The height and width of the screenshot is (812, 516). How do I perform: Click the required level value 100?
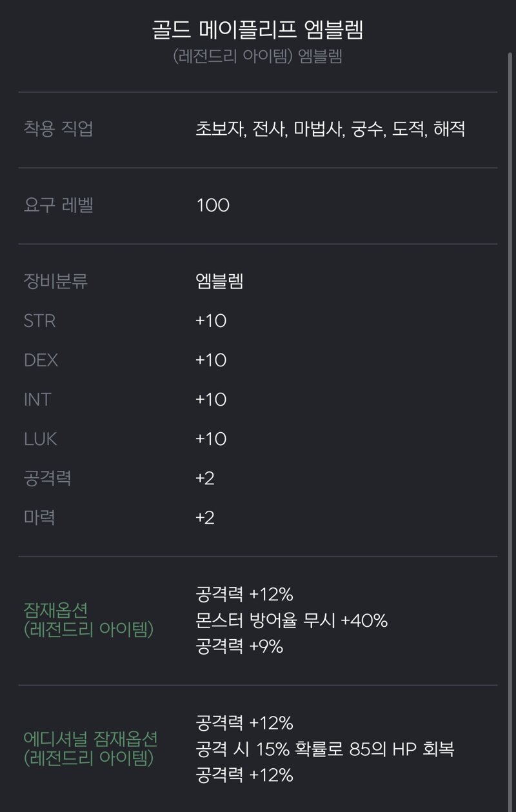(213, 206)
